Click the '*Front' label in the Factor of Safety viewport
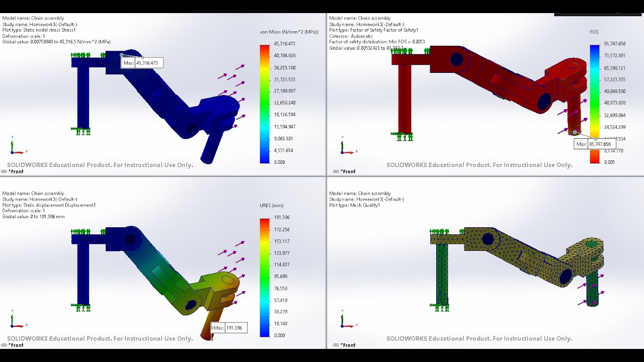 348,171
